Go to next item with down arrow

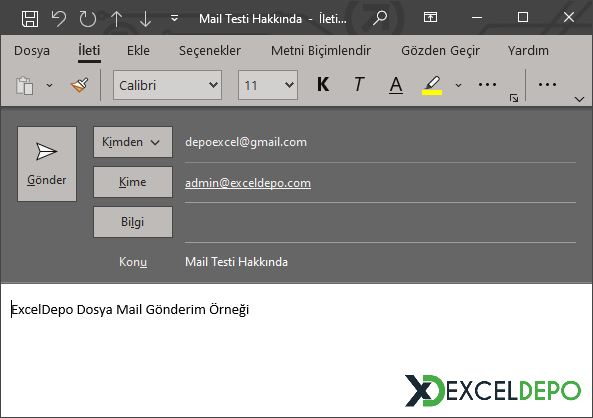pos(145,19)
